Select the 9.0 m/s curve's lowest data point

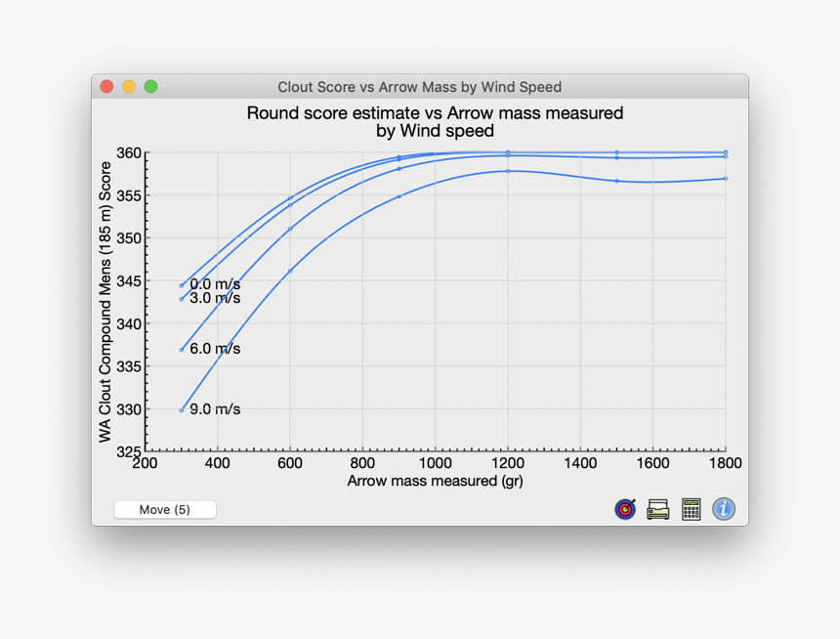point(181,410)
